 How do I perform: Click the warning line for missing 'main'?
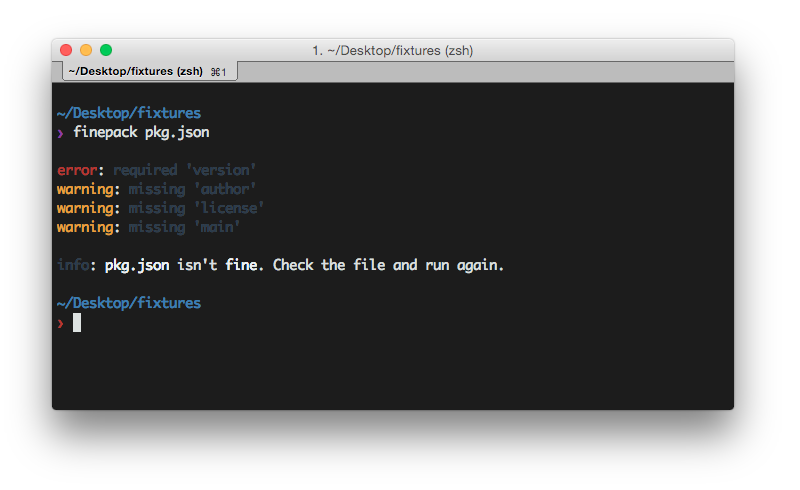[x=148, y=227]
